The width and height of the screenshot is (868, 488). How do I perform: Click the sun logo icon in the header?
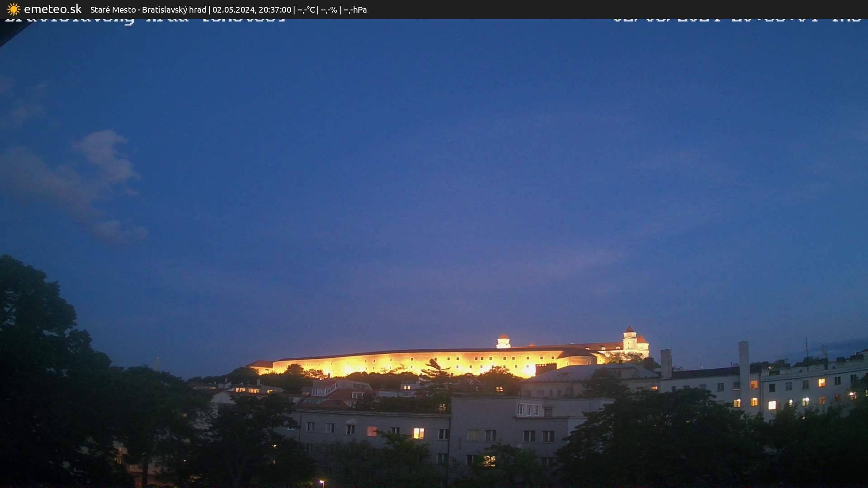point(14,9)
